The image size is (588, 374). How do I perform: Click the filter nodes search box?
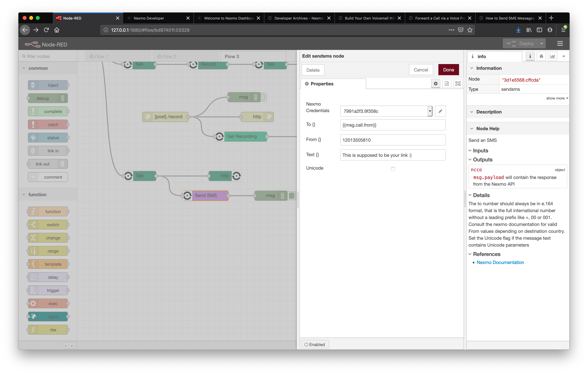[48, 56]
